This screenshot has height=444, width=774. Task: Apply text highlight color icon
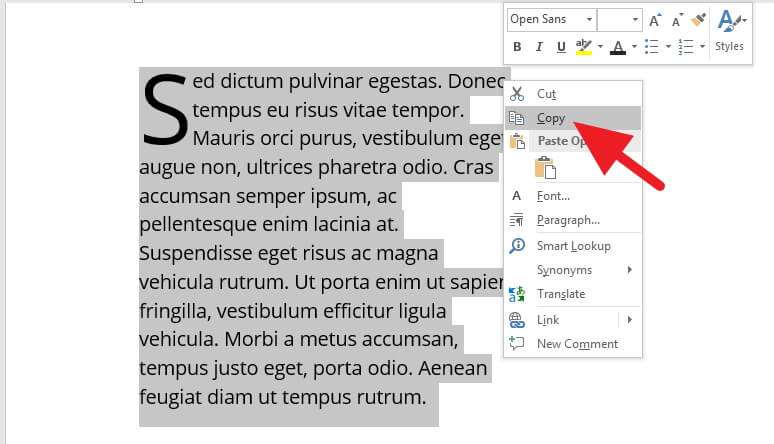tap(584, 47)
